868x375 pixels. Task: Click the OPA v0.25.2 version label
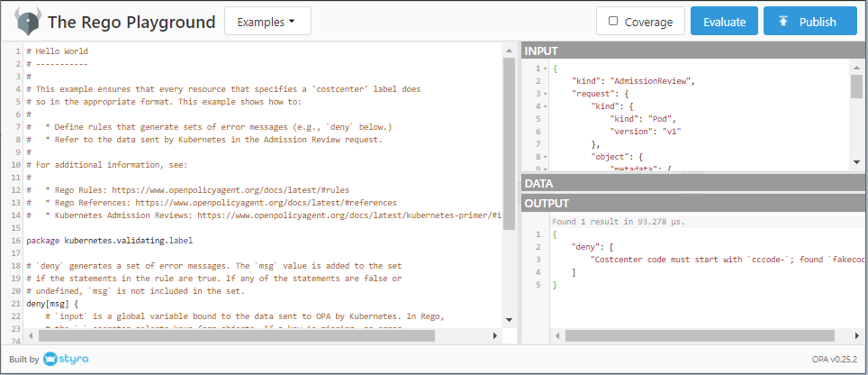(834, 360)
